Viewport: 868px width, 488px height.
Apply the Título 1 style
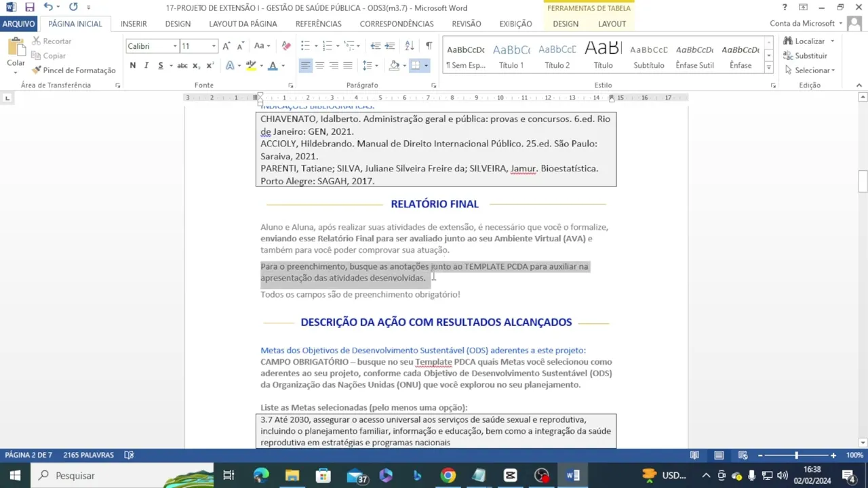click(511, 56)
